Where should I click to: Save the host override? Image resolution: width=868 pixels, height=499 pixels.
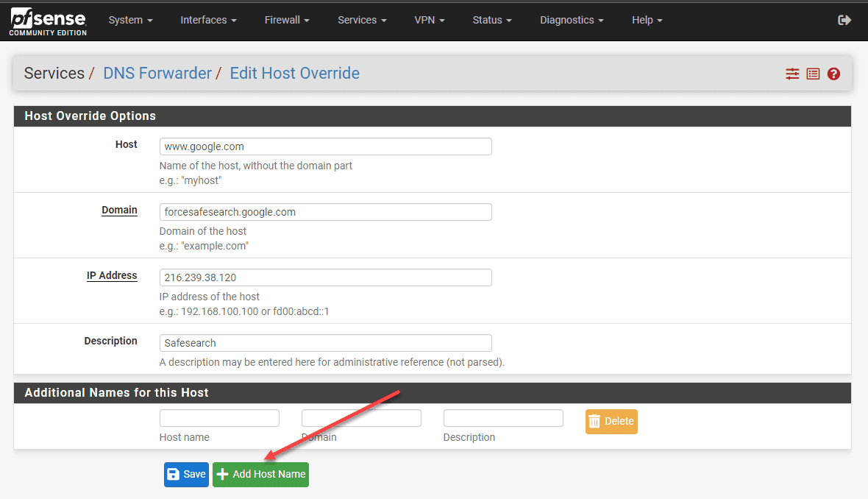pyautogui.click(x=186, y=474)
